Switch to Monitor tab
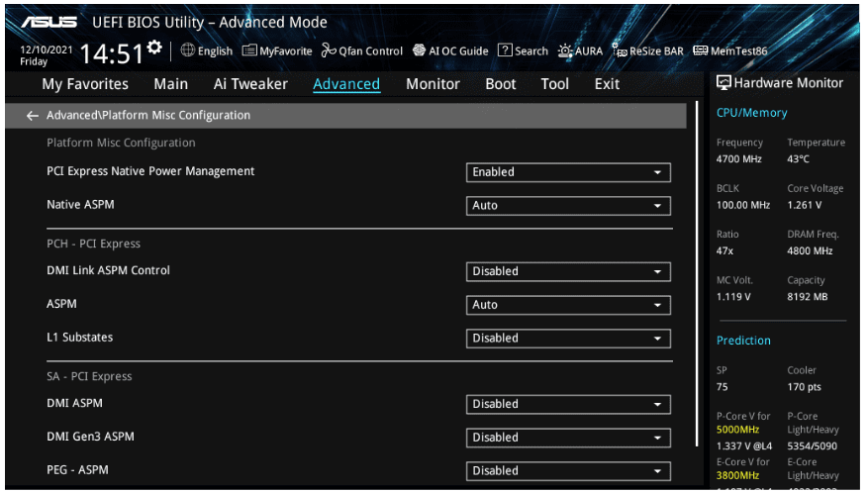Viewport: 868px width, 492px height. coord(433,84)
